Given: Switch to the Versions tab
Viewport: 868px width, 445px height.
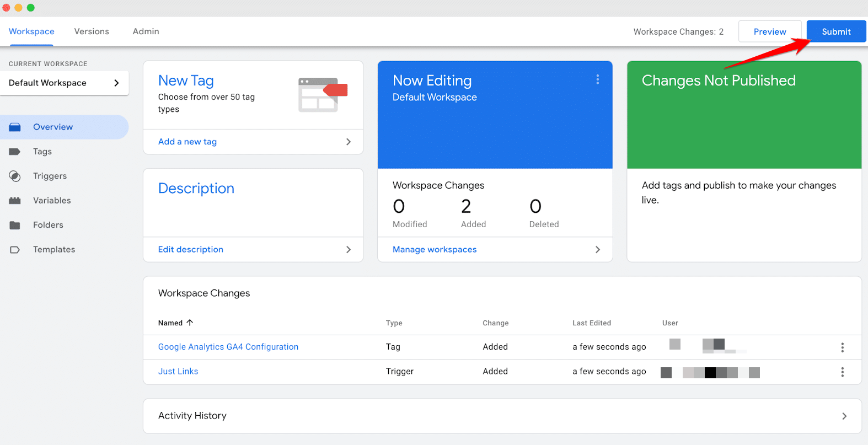Looking at the screenshot, I should [x=92, y=31].
